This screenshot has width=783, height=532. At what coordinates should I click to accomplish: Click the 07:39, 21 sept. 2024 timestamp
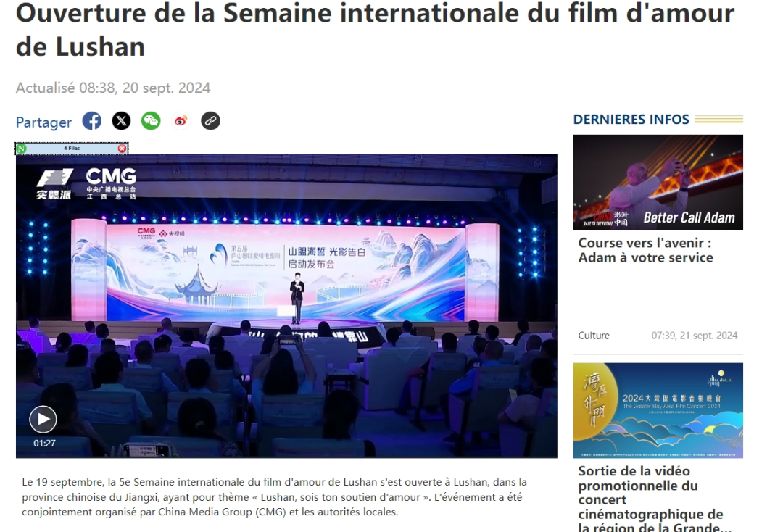click(694, 336)
